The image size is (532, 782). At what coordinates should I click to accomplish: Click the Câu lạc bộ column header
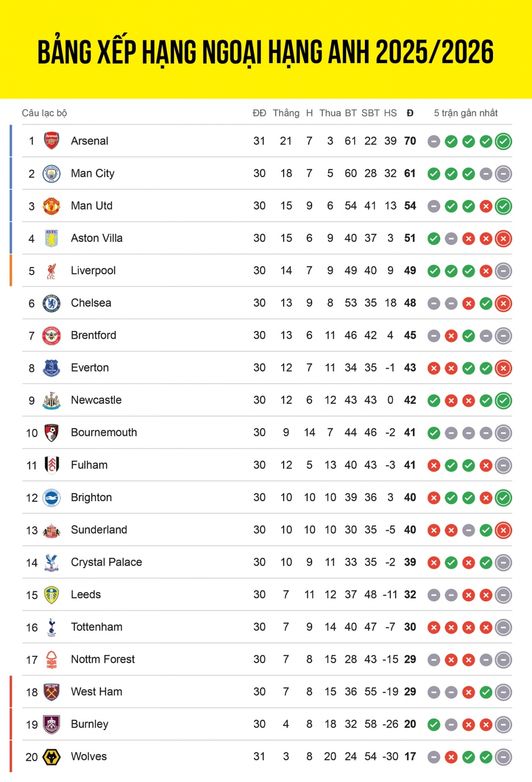pos(44,113)
